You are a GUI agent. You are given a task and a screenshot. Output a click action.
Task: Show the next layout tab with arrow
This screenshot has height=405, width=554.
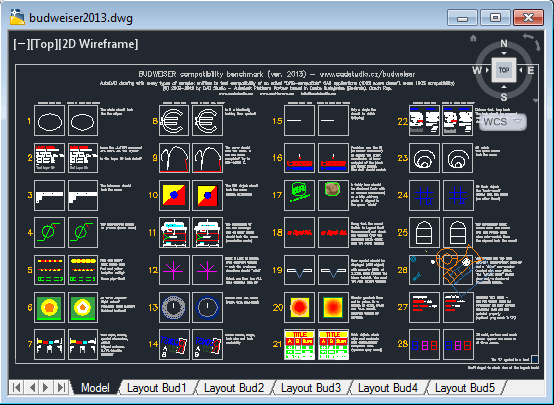point(46,387)
